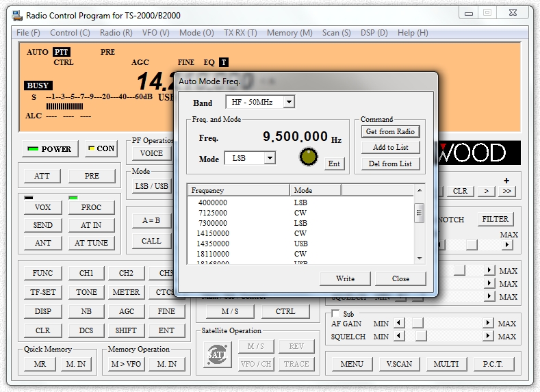
Task: Click the VOICE PF button
Action: click(151, 153)
